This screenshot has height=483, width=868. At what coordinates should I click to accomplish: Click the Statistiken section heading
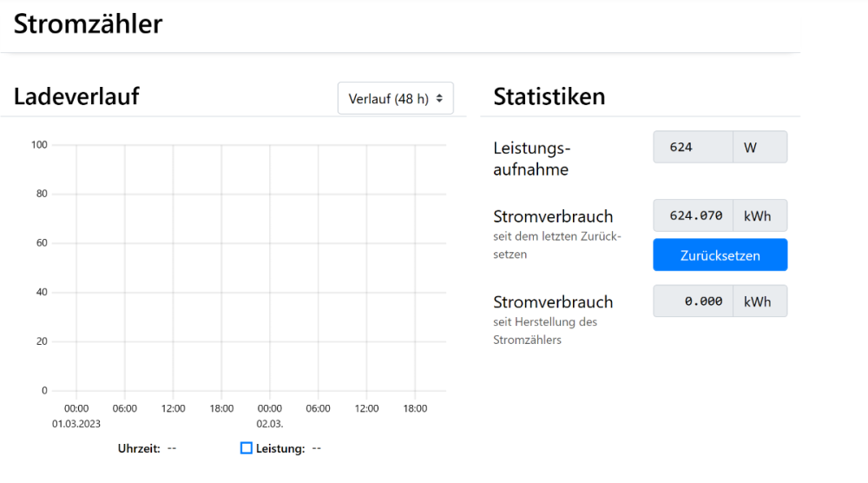[x=549, y=96]
